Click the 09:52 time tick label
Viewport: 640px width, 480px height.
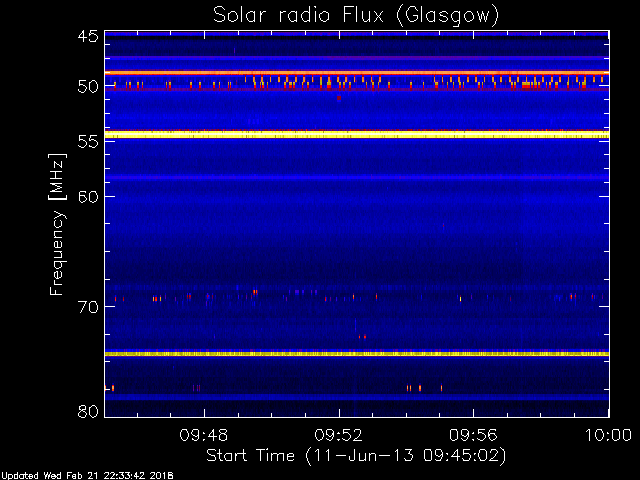[x=338, y=436]
